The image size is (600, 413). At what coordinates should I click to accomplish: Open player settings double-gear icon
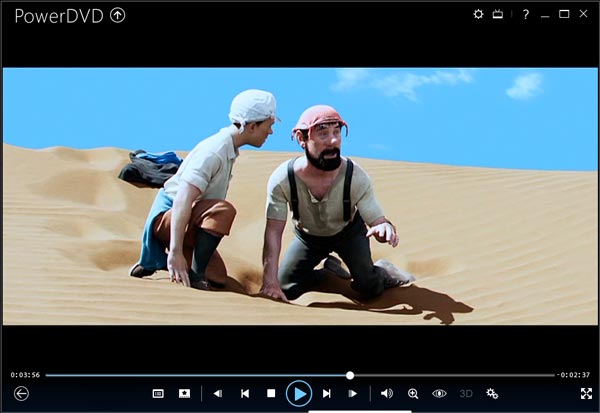tap(492, 393)
